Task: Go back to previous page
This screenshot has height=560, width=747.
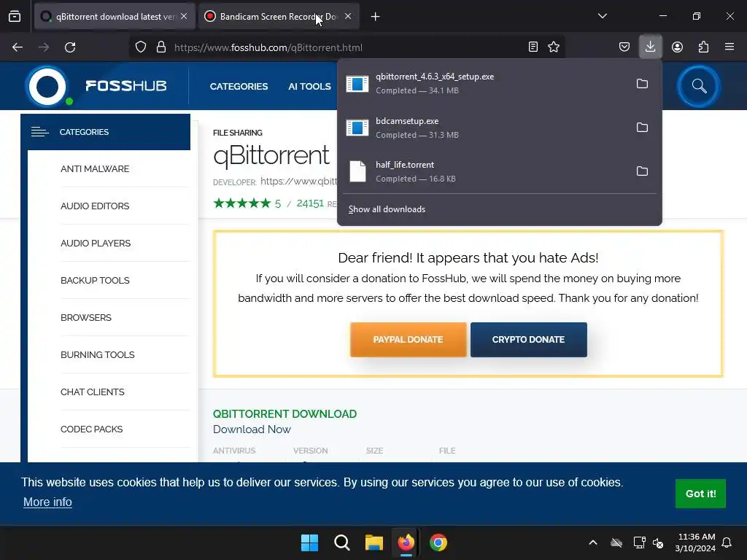Action: click(18, 47)
